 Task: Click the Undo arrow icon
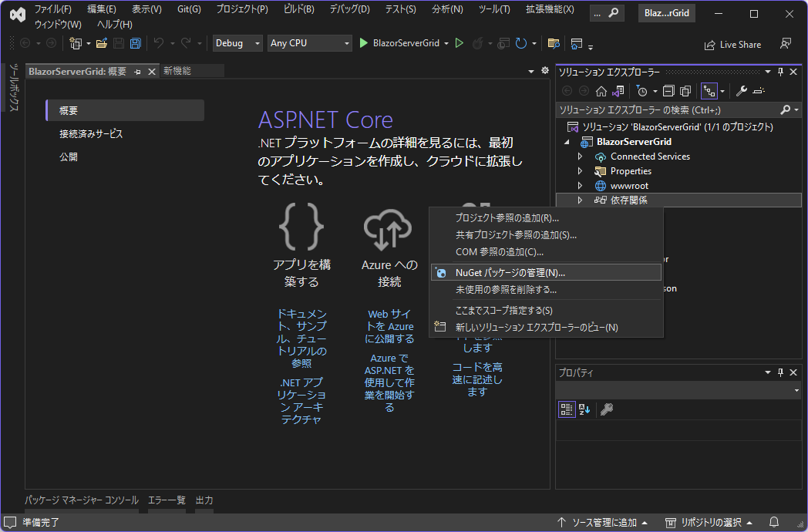coord(159,43)
